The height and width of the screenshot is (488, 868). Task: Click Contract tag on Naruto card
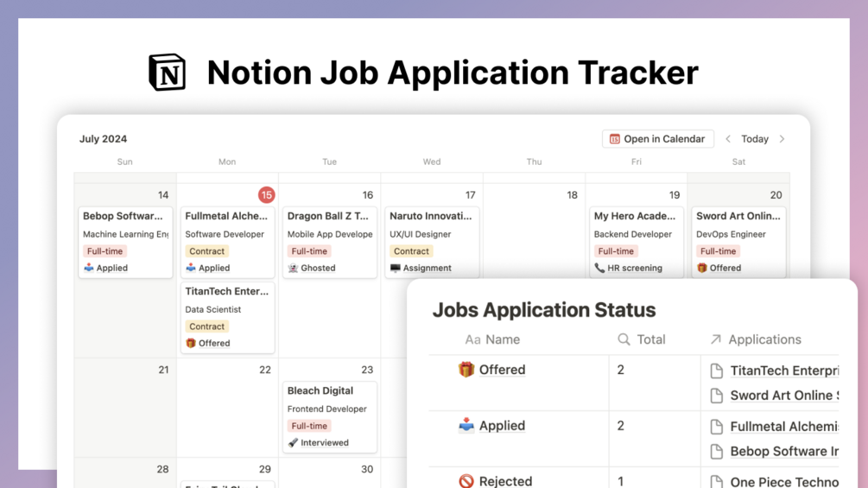411,251
